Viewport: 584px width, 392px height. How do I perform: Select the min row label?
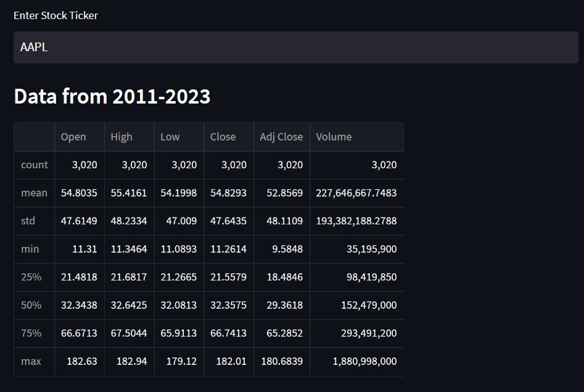(31, 249)
